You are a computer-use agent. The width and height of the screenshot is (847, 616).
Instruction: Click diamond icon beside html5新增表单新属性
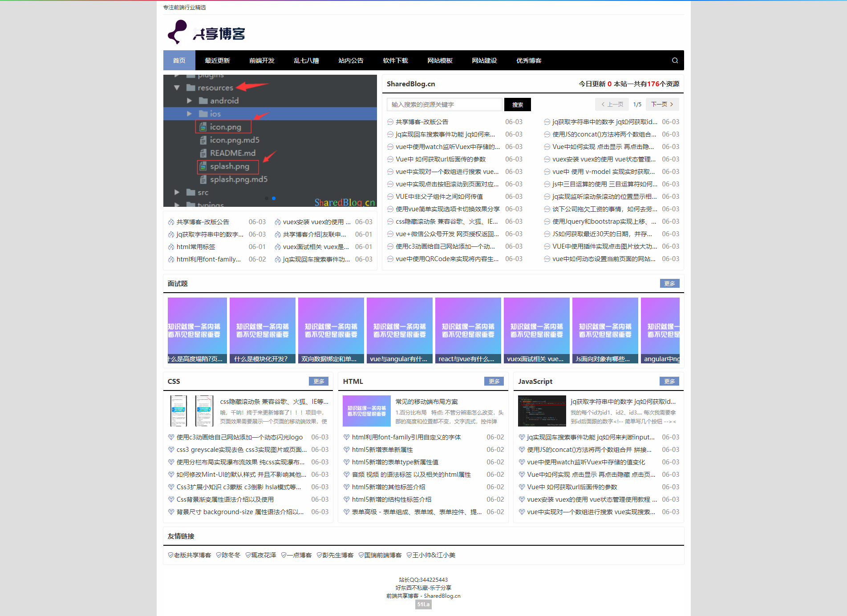pyautogui.click(x=346, y=450)
